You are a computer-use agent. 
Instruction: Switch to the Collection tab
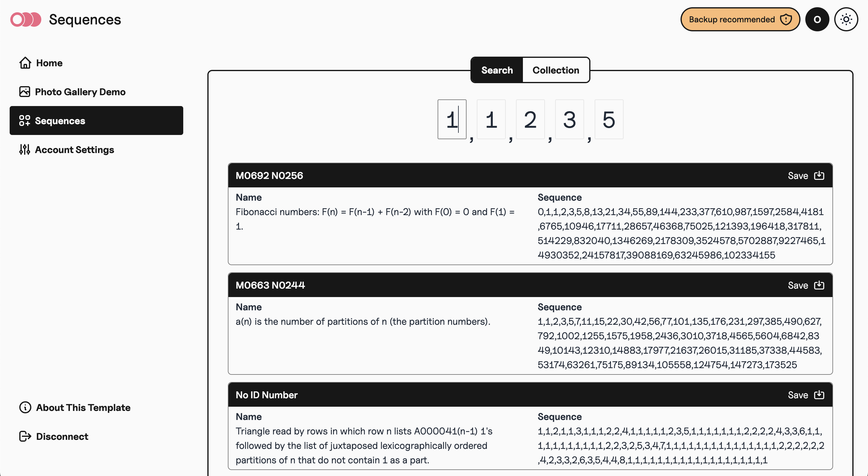[556, 70]
